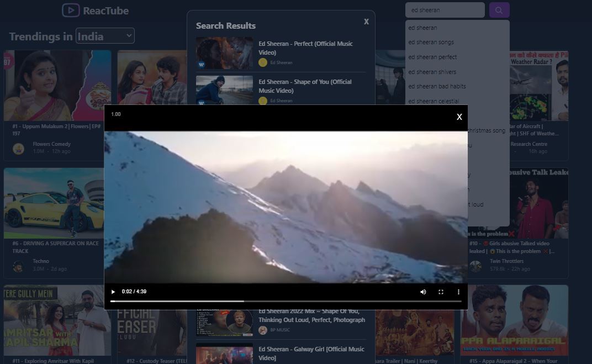
Task: Click the search field containing 'ed sheeran'
Action: 445,10
